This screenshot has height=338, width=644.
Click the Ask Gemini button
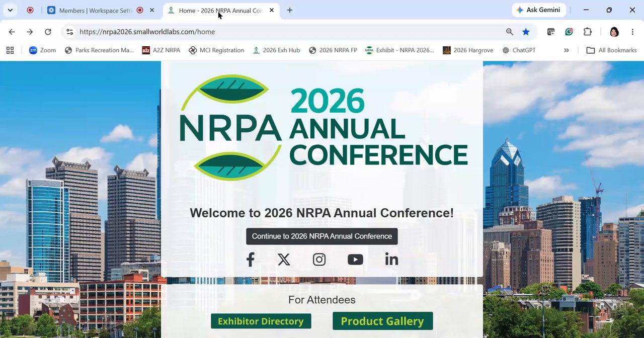tap(539, 10)
